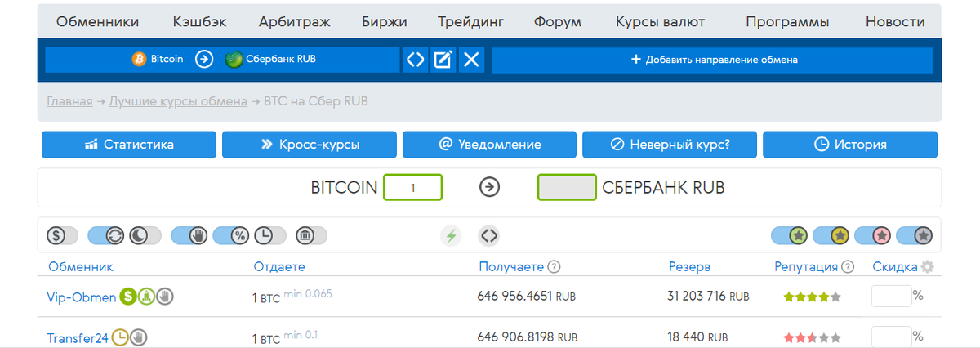Go to the Программы section

pyautogui.click(x=787, y=21)
